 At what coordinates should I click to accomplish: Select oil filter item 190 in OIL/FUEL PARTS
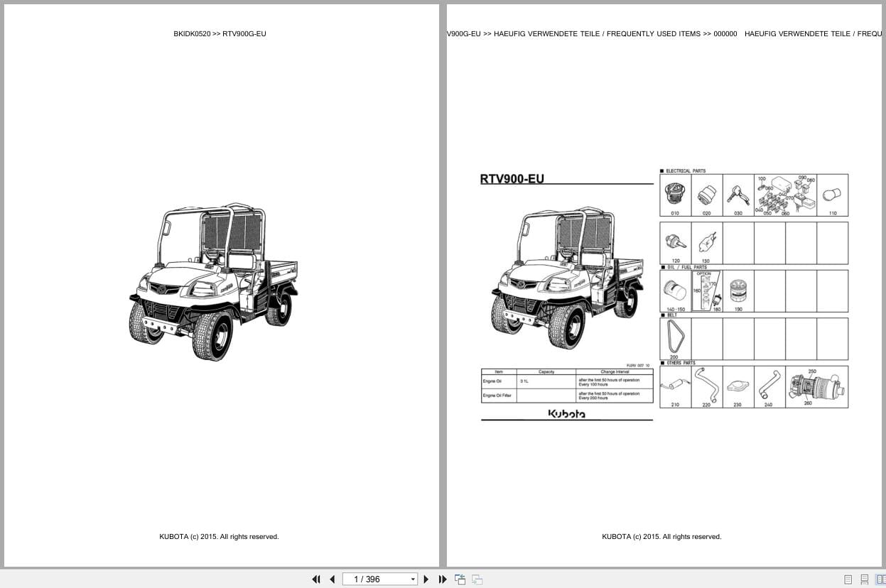coord(738,290)
